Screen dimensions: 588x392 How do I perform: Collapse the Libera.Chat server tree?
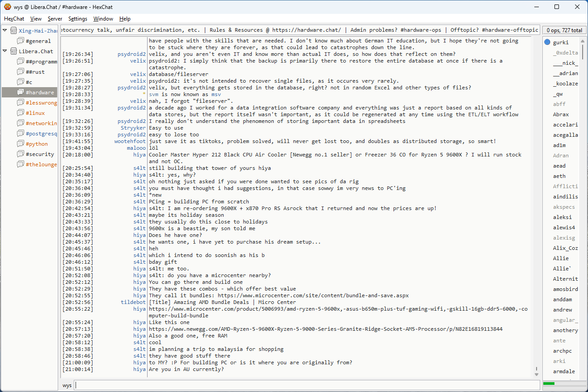click(x=5, y=51)
